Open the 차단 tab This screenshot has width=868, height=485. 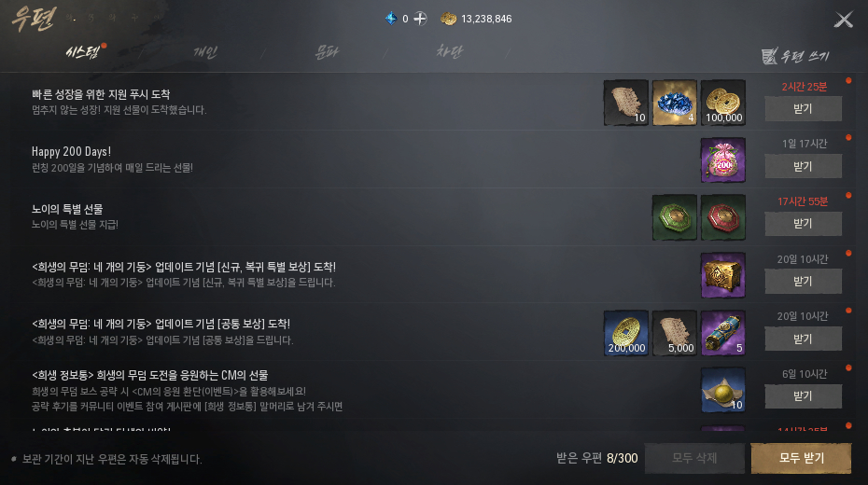(x=449, y=52)
